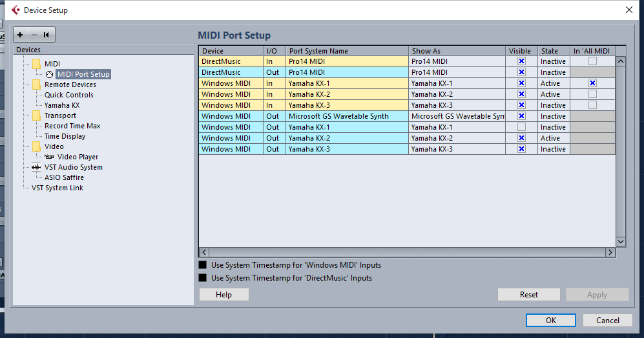Click the add device plus icon
This screenshot has width=644, height=338.
coord(21,34)
